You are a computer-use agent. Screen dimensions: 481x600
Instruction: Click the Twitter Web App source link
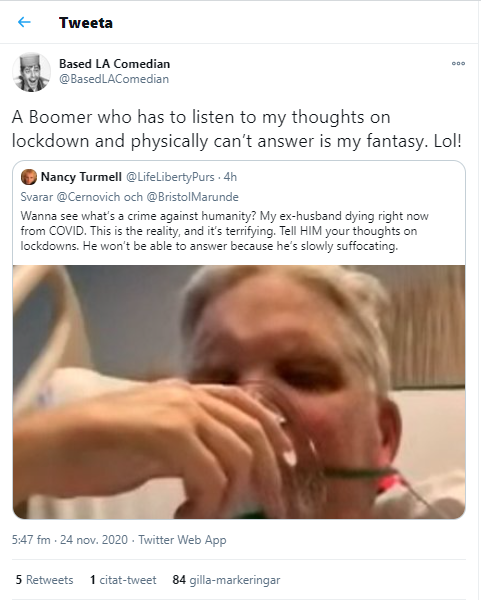[182, 540]
